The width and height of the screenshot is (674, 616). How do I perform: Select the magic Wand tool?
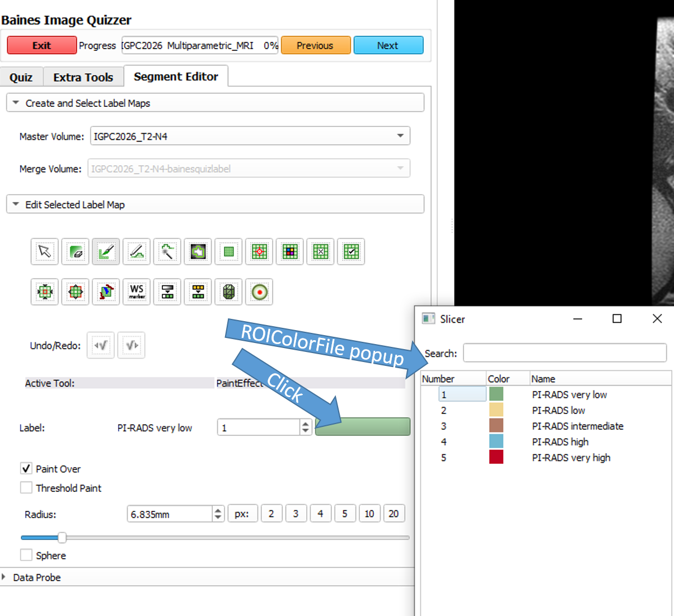pos(167,252)
